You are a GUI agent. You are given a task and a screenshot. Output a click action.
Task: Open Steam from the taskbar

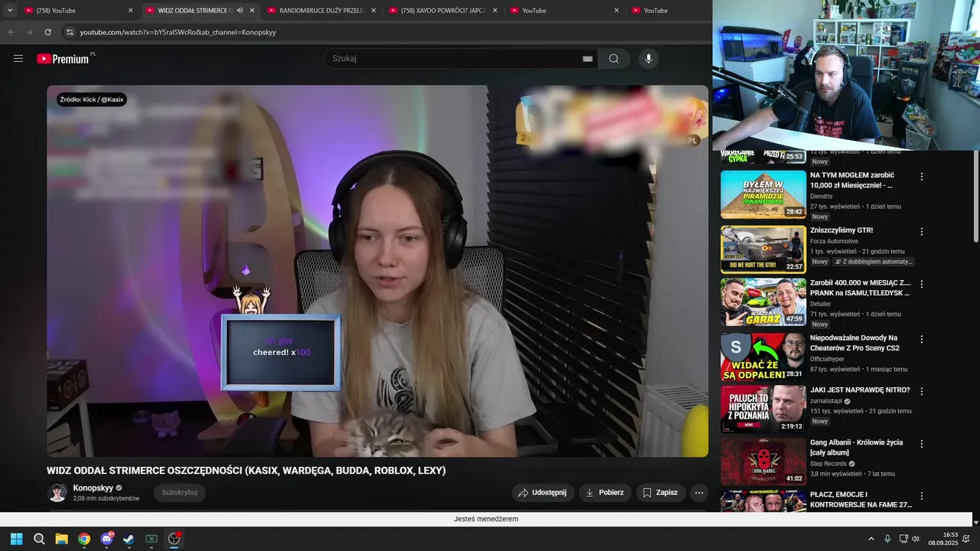(129, 539)
